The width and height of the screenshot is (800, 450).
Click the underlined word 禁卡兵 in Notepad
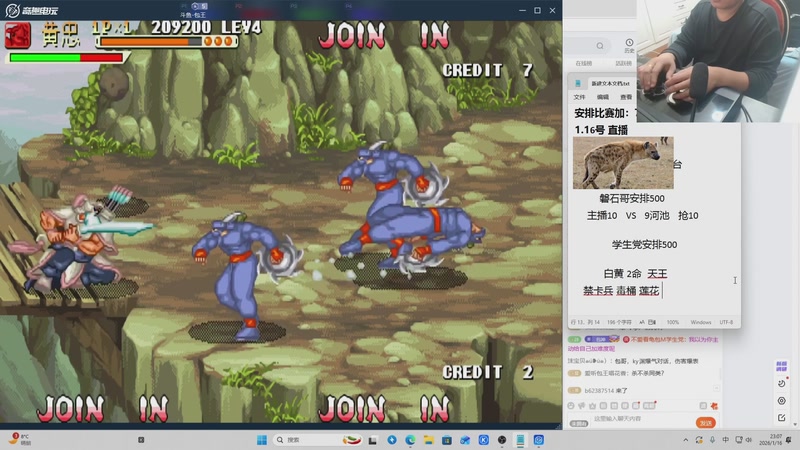(598, 291)
